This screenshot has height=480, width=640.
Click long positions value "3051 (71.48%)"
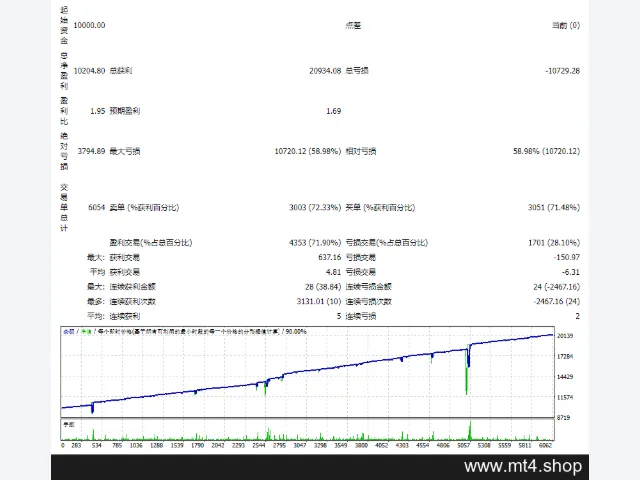(554, 207)
